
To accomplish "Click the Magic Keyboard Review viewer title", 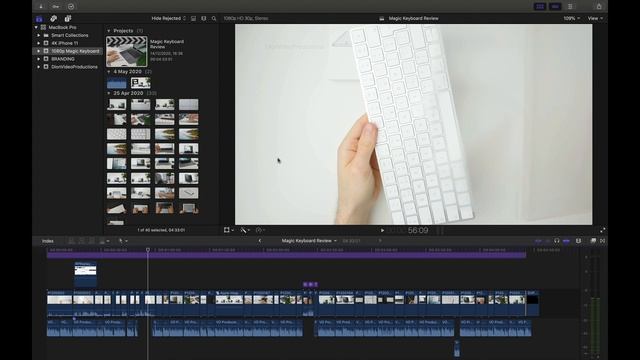I will (413, 18).
